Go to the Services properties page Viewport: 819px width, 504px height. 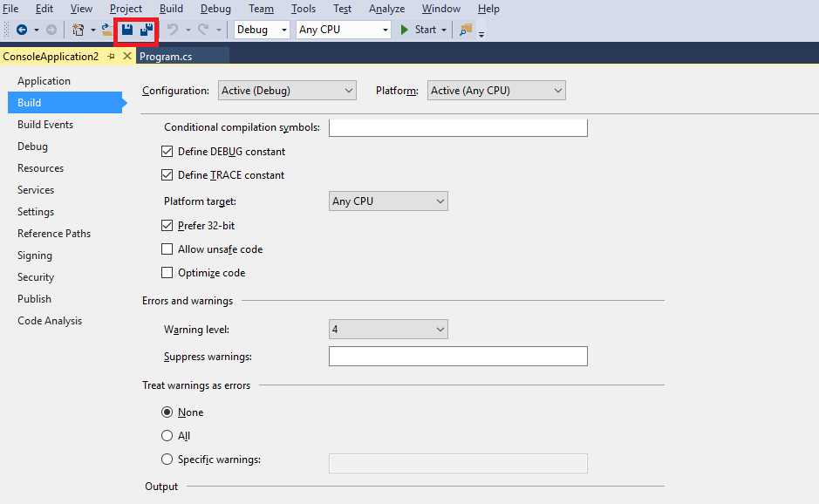point(36,190)
